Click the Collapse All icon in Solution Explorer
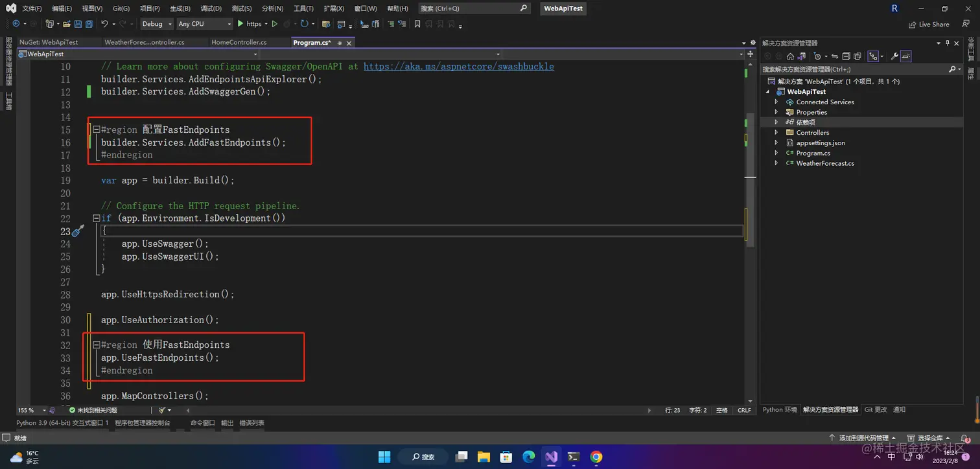 pos(846,56)
